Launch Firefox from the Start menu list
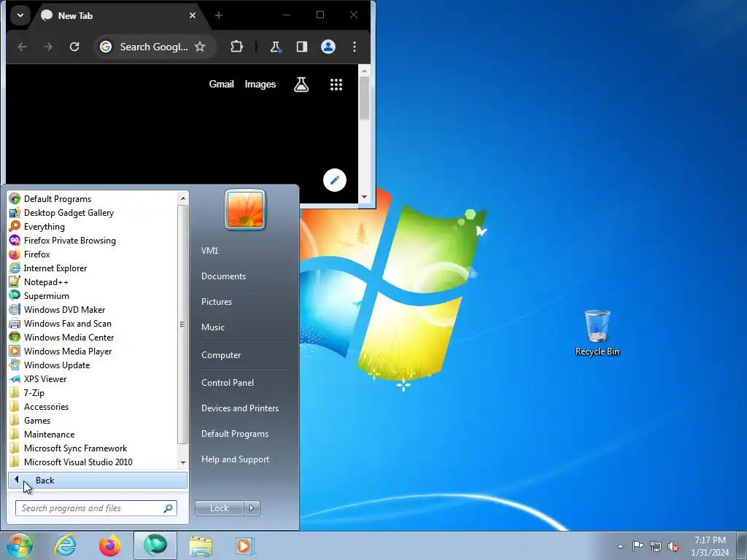Viewport: 747px width, 560px height. pos(93,254)
